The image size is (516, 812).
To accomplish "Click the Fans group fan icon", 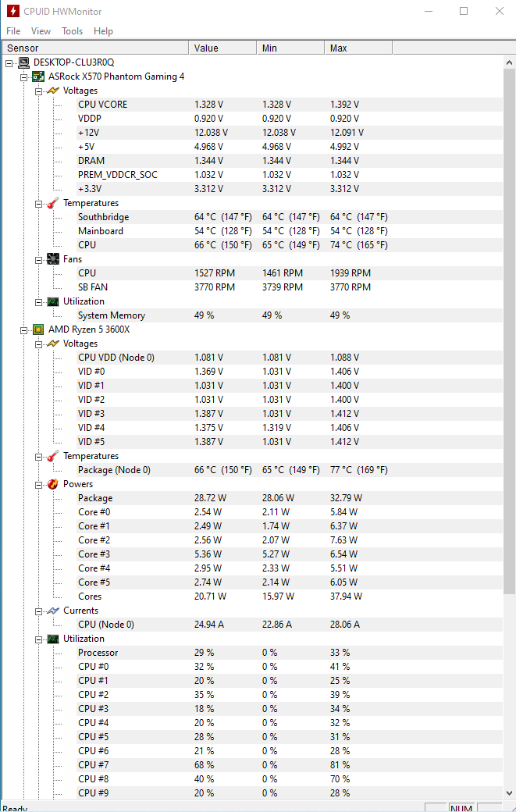I will tap(53, 259).
